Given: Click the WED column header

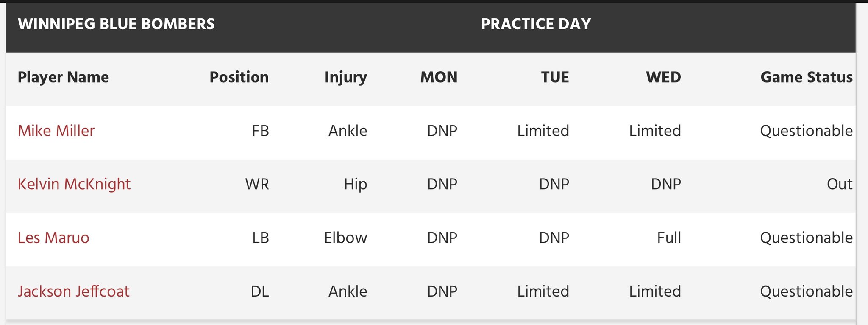Looking at the screenshot, I should tap(663, 77).
